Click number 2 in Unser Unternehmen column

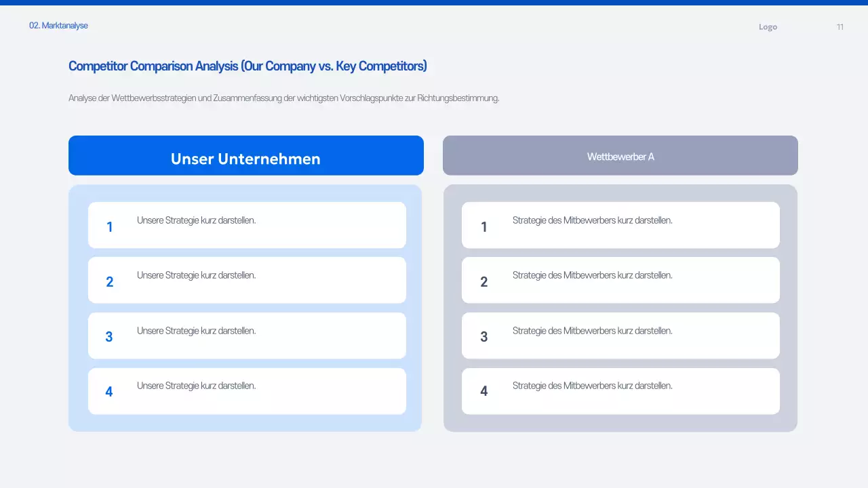pyautogui.click(x=109, y=282)
